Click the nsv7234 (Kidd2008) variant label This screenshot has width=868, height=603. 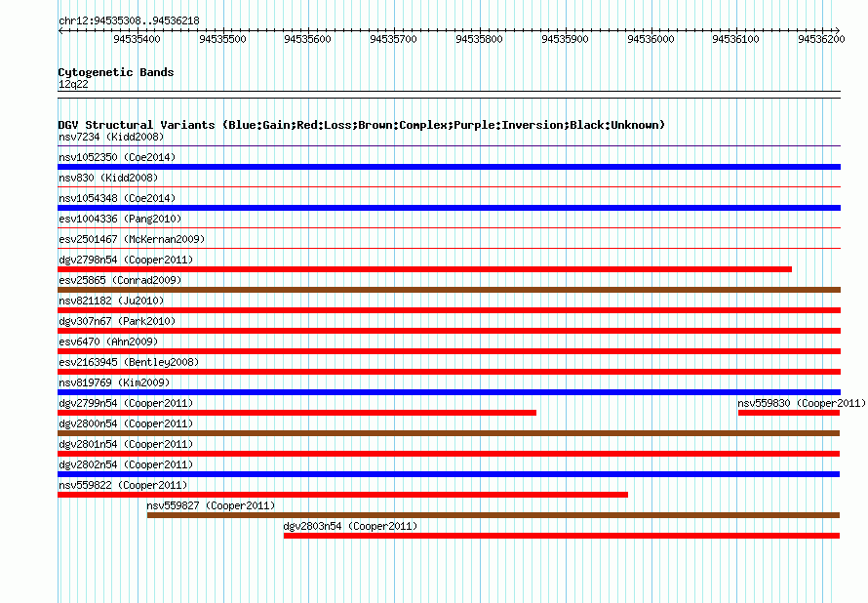111,137
